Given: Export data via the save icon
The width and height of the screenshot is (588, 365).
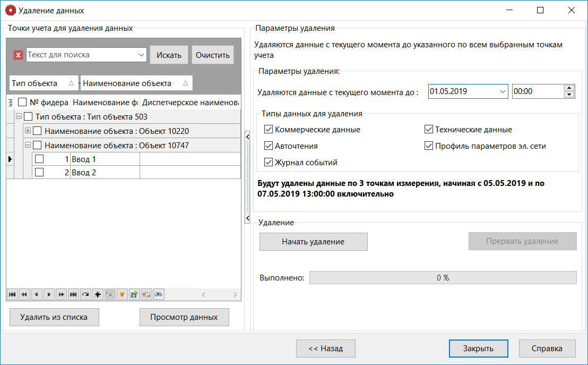Looking at the screenshot, I should 134,294.
